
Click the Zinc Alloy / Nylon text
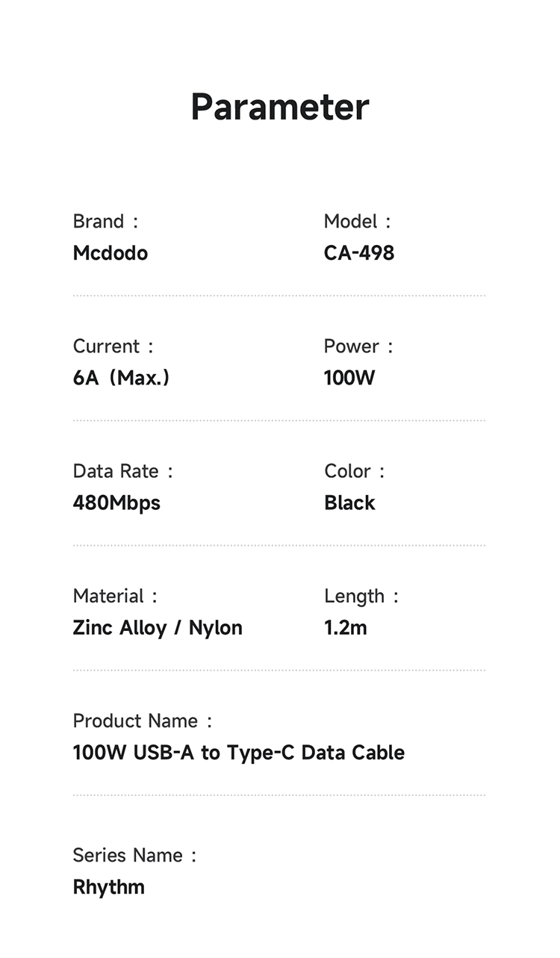pyautogui.click(x=158, y=627)
